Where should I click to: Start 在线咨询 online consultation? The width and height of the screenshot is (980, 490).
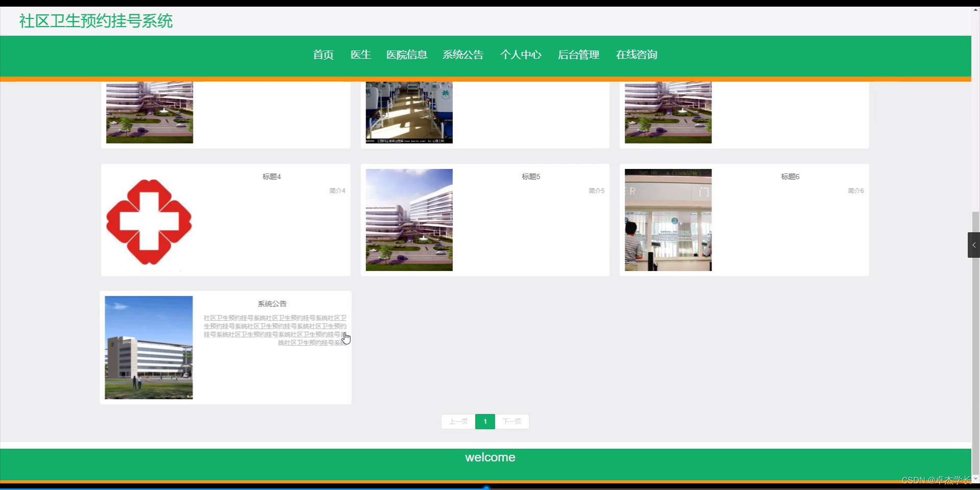click(636, 55)
